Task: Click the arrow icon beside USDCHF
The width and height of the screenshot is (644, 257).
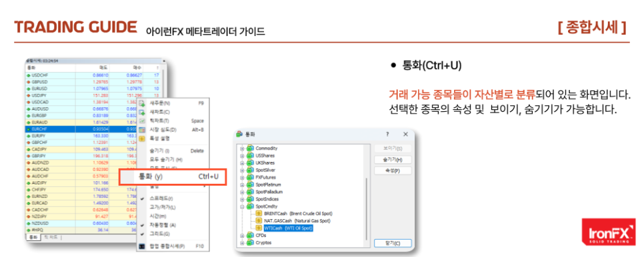Action: (29, 75)
